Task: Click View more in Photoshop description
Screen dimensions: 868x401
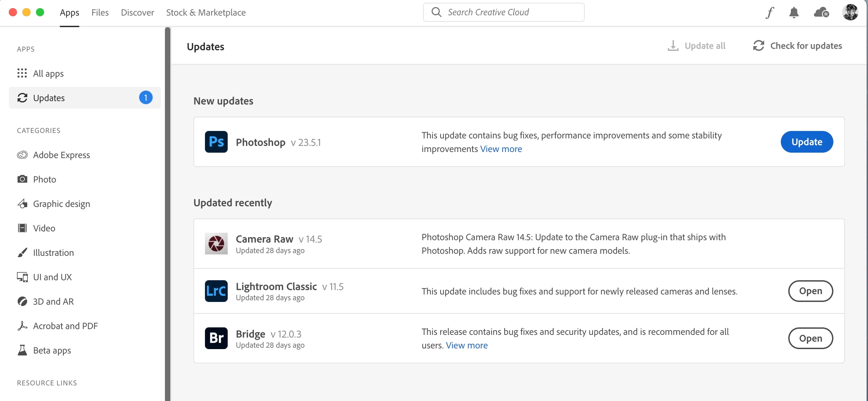Action: [x=501, y=149]
